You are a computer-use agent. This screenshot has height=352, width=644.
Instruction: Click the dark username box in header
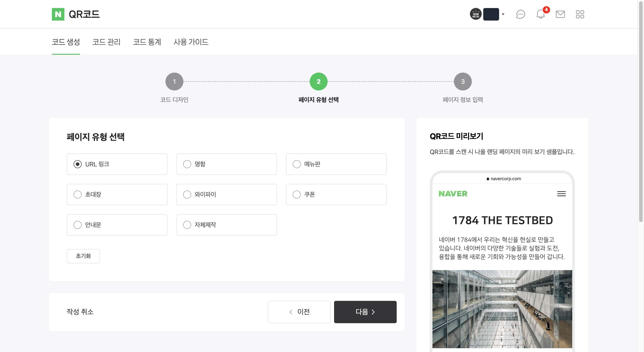tap(491, 14)
